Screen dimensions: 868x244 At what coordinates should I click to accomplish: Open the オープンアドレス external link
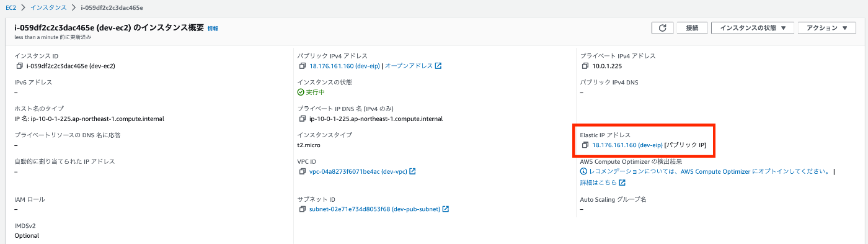(414, 66)
